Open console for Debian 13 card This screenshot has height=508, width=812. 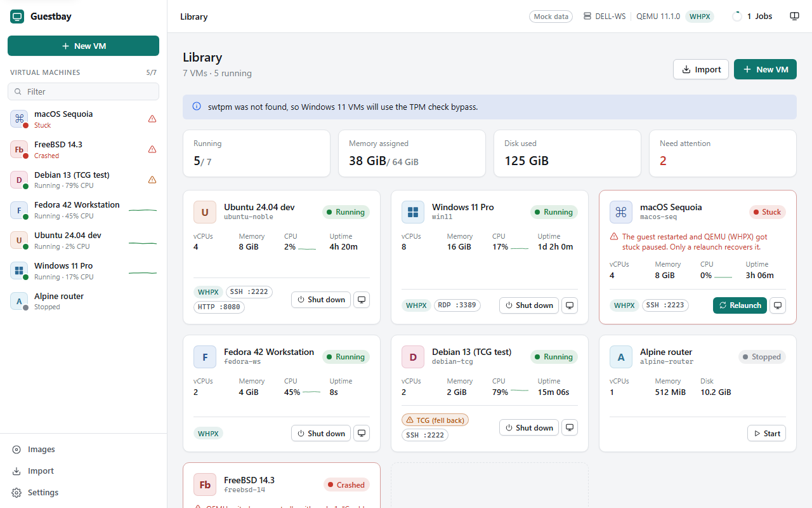pos(570,428)
